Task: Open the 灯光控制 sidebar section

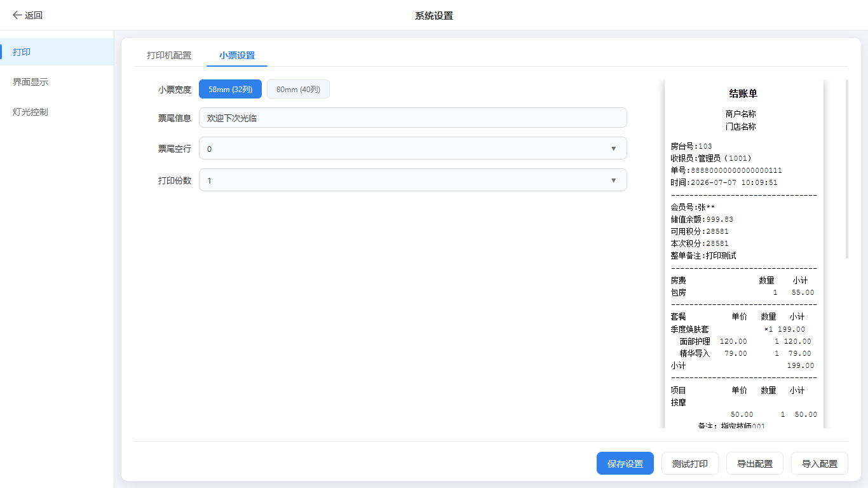Action: point(57,112)
